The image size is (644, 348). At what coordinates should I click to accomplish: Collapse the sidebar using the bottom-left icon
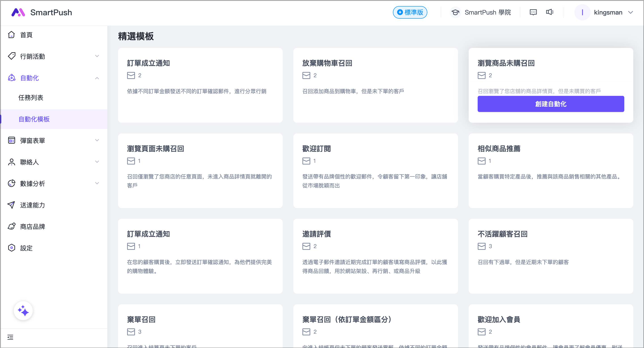tap(11, 337)
